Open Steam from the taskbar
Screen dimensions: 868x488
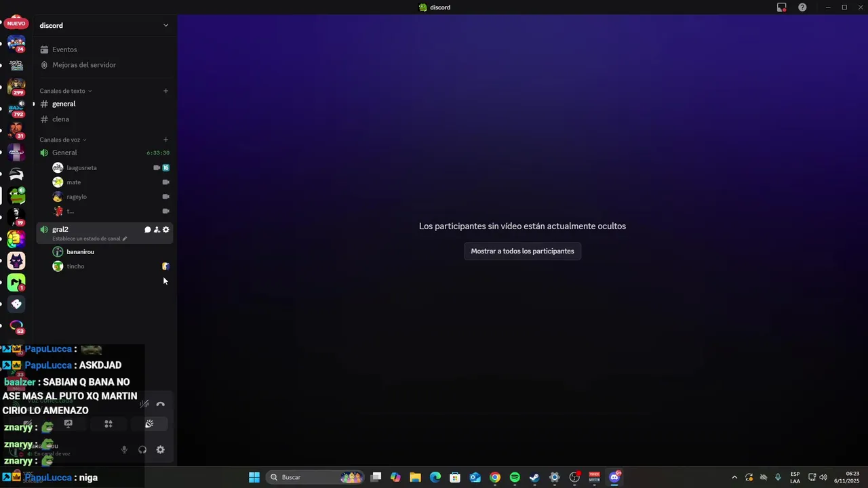tap(534, 477)
